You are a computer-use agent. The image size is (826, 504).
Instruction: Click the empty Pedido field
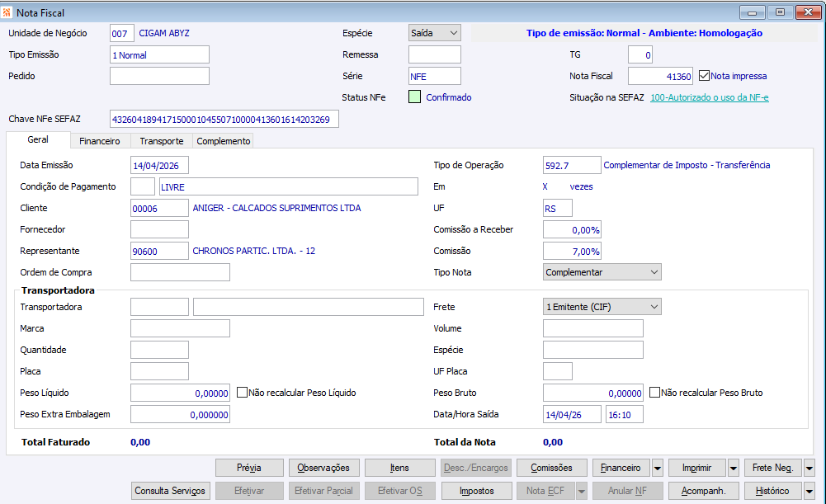(x=159, y=76)
